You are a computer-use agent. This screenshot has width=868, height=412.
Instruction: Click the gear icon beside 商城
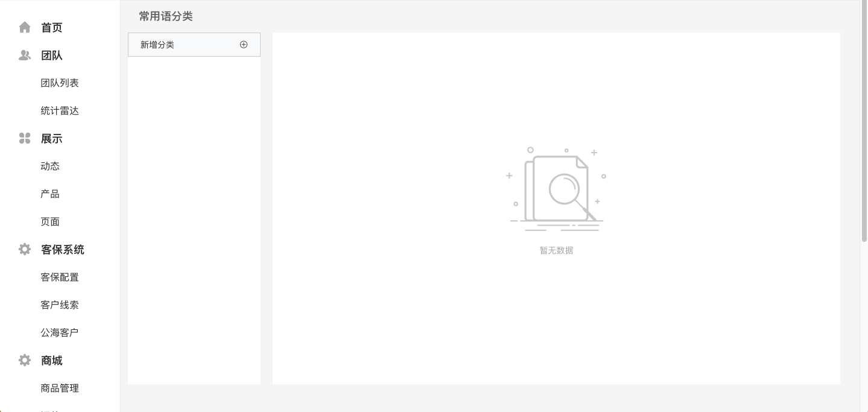(x=25, y=361)
